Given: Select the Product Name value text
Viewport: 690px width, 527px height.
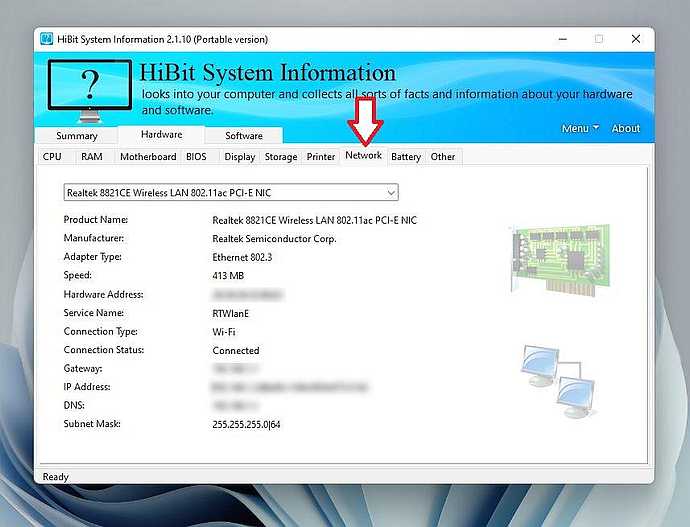Looking at the screenshot, I should (314, 220).
